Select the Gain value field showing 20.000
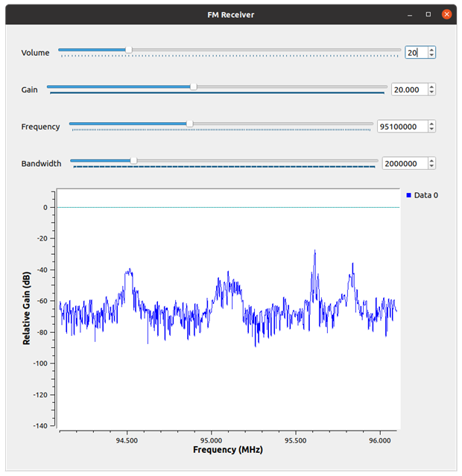Screen dimensions: 462x476 (x=408, y=89)
